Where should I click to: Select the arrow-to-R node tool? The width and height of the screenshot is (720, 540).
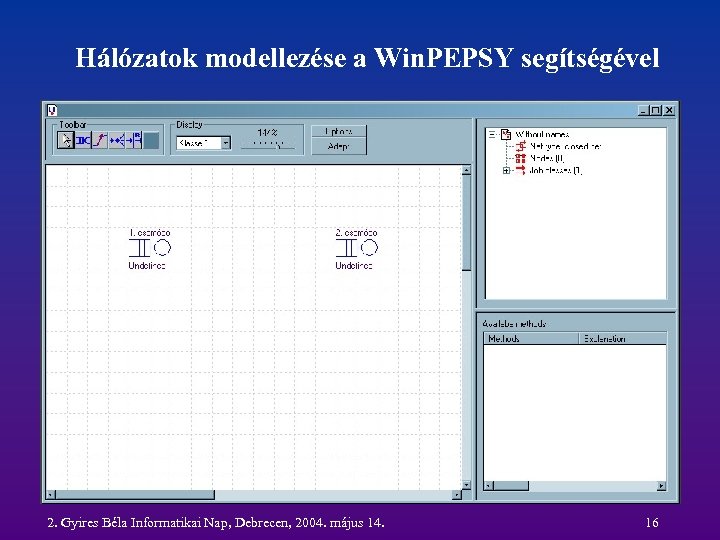tap(134, 140)
